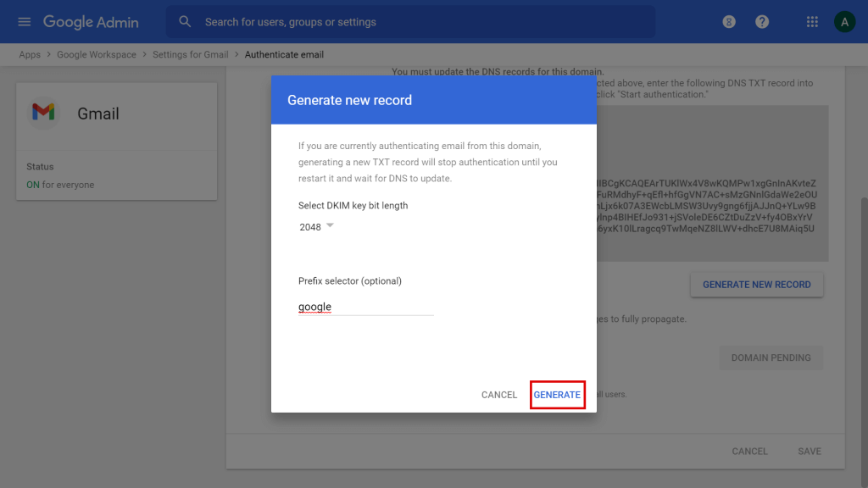Focus the search users, groups or settings field
868x488 pixels.
[411, 22]
